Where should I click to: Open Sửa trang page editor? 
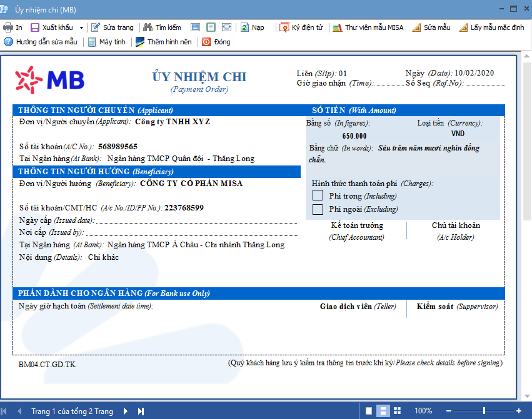113,27
